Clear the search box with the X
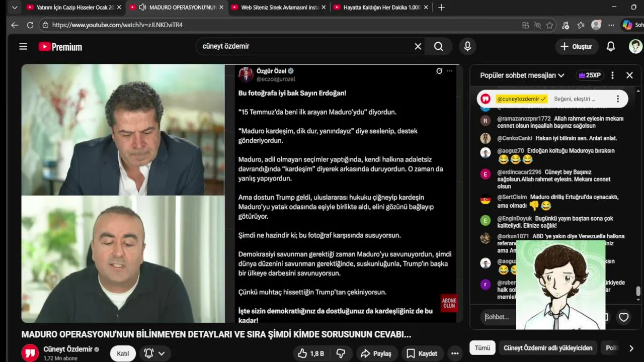The image size is (644, 362). pyautogui.click(x=418, y=46)
